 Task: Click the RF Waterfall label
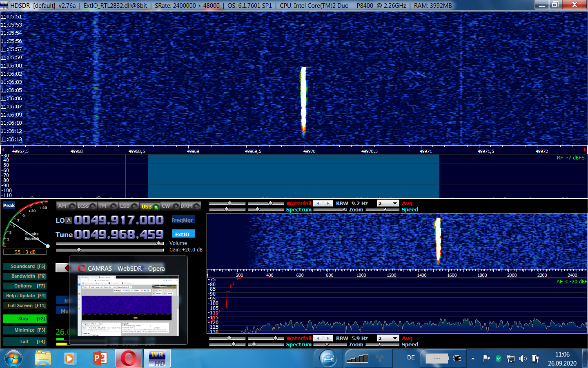click(298, 203)
